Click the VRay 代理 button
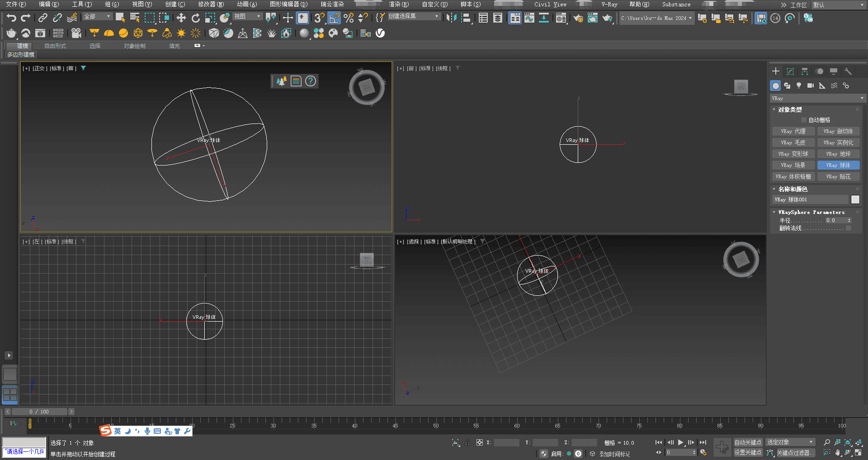The image size is (868, 460). point(793,131)
